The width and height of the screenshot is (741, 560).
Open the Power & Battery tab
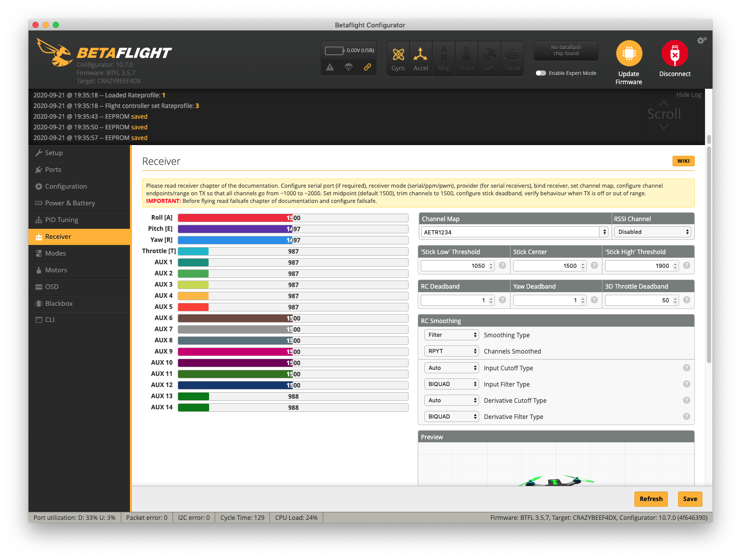click(79, 203)
